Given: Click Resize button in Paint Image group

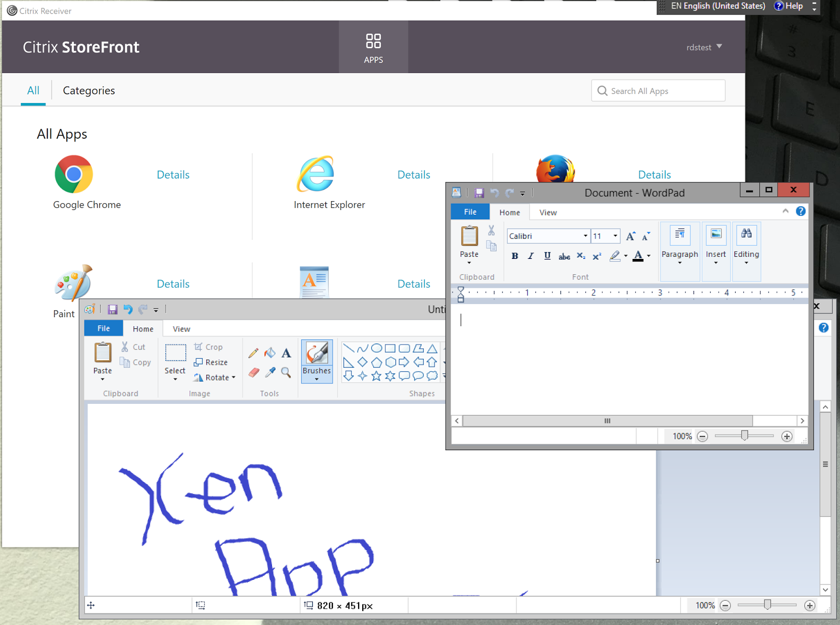Looking at the screenshot, I should 211,362.
